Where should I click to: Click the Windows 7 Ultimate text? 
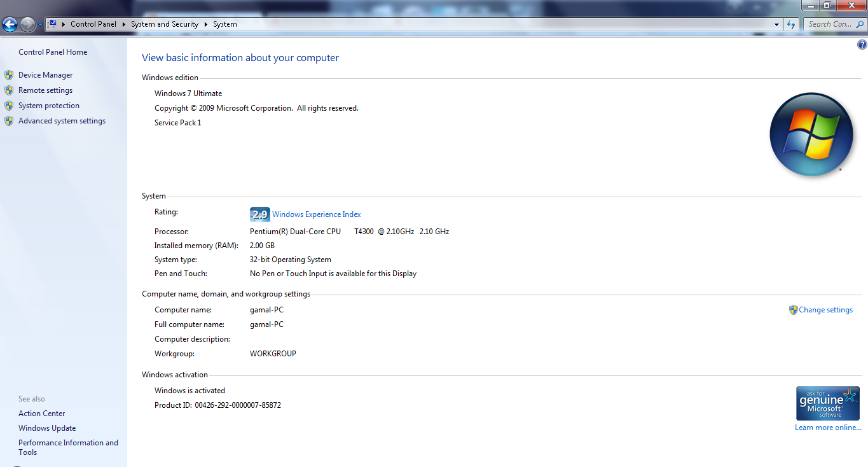[x=188, y=94]
